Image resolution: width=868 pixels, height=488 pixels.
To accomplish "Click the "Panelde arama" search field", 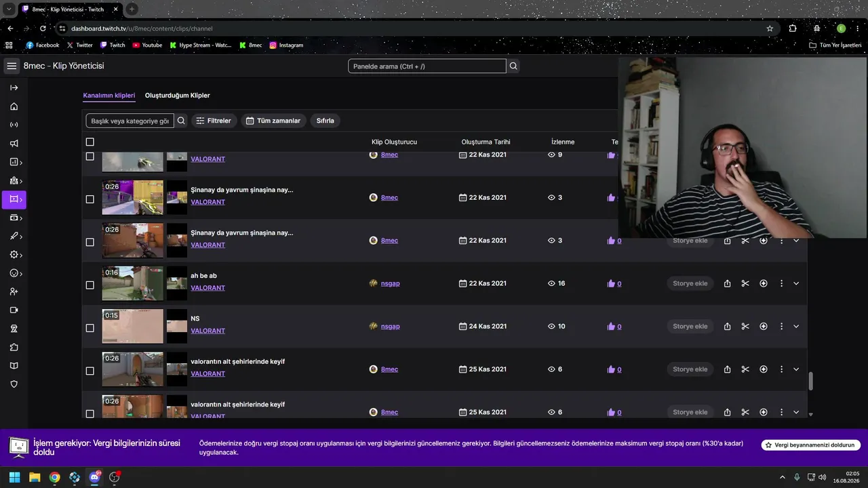I will (x=427, y=66).
